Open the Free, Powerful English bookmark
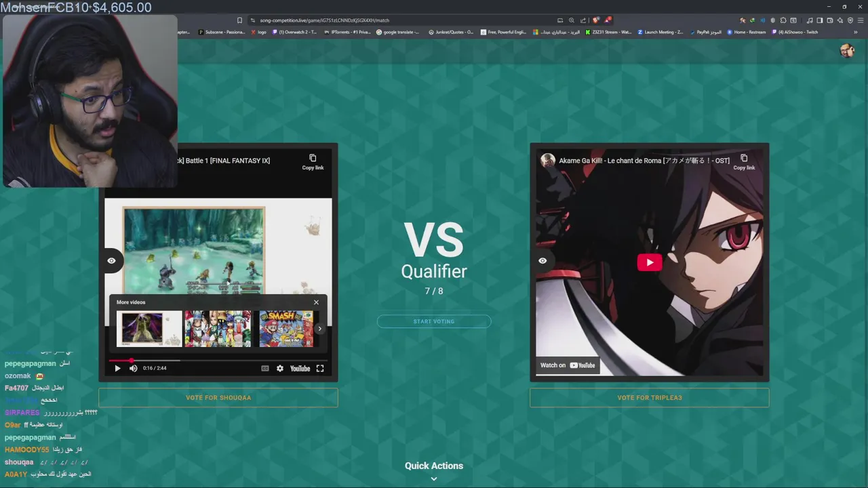This screenshot has height=488, width=868. (503, 32)
